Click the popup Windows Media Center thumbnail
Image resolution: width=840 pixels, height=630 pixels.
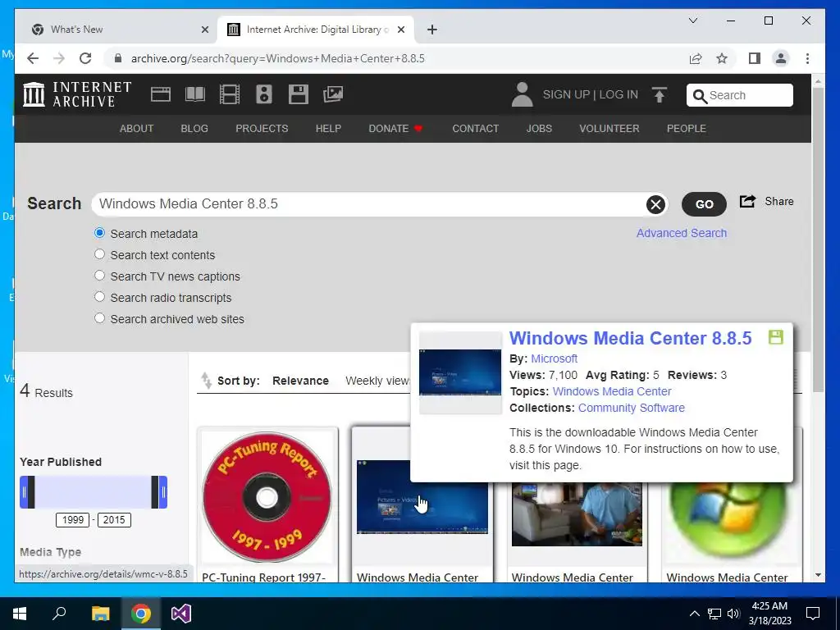point(460,372)
